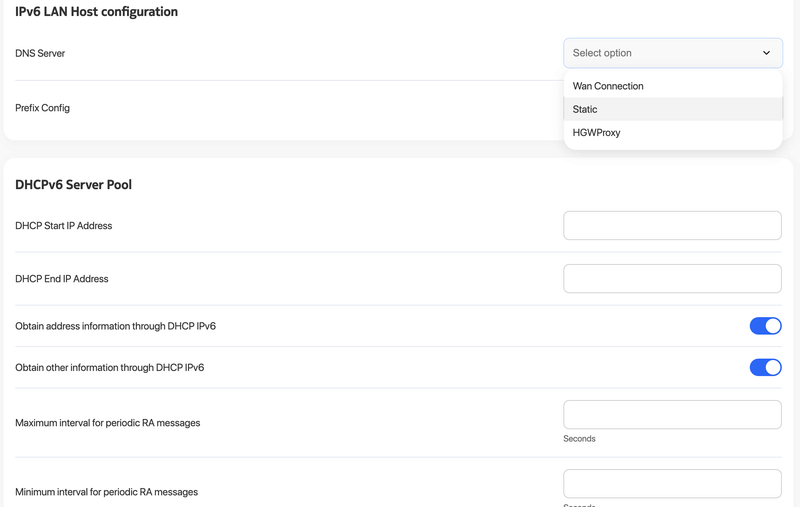Focus the DHCP Start IP Address field
This screenshot has height=507, width=800.
[672, 225]
